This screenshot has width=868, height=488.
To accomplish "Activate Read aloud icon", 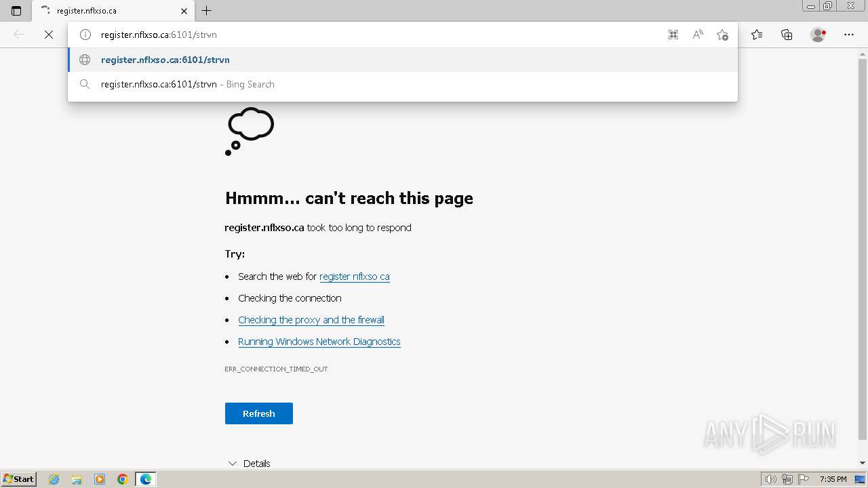I will click(698, 35).
